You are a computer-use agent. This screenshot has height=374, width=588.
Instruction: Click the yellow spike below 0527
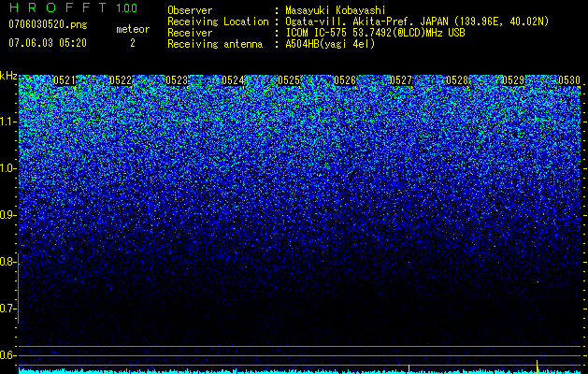(409, 368)
